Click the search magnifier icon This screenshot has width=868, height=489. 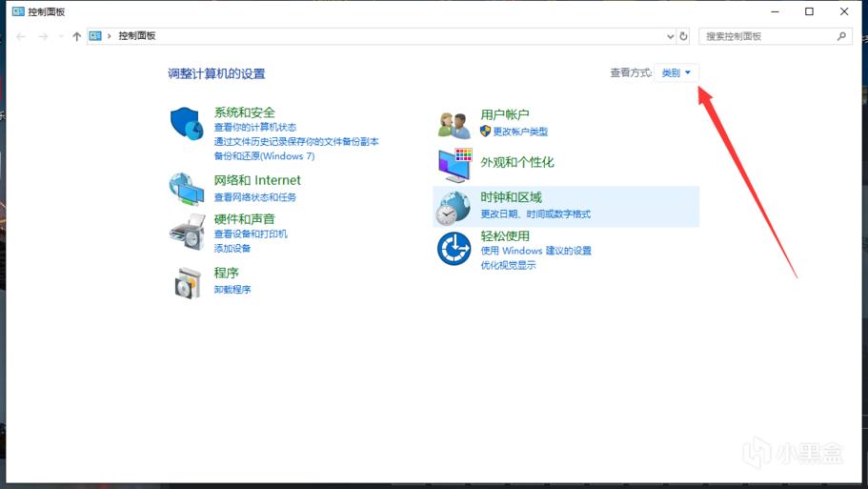(841, 36)
